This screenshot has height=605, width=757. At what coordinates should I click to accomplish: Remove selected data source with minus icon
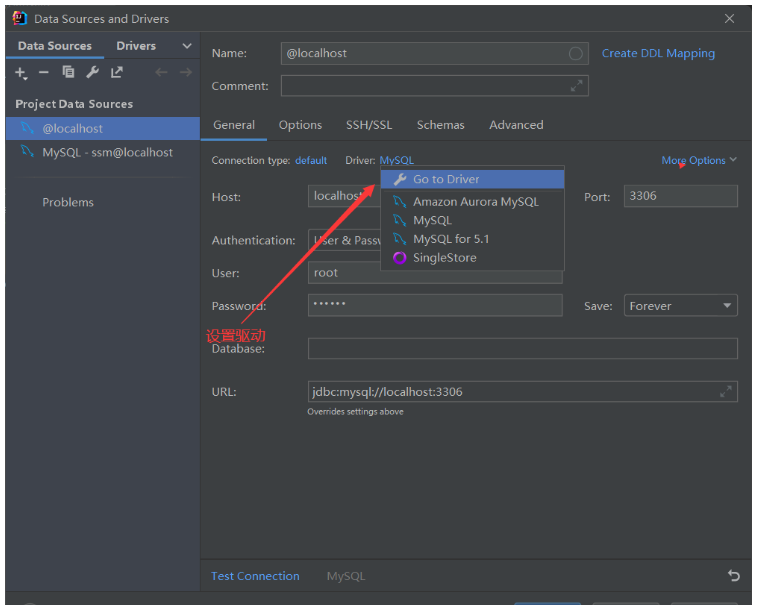[44, 73]
